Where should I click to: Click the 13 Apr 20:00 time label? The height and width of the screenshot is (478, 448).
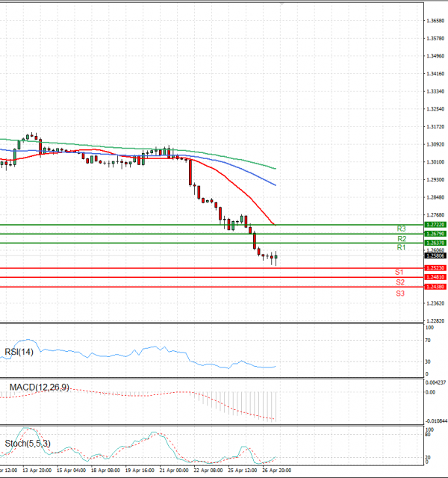(37, 471)
